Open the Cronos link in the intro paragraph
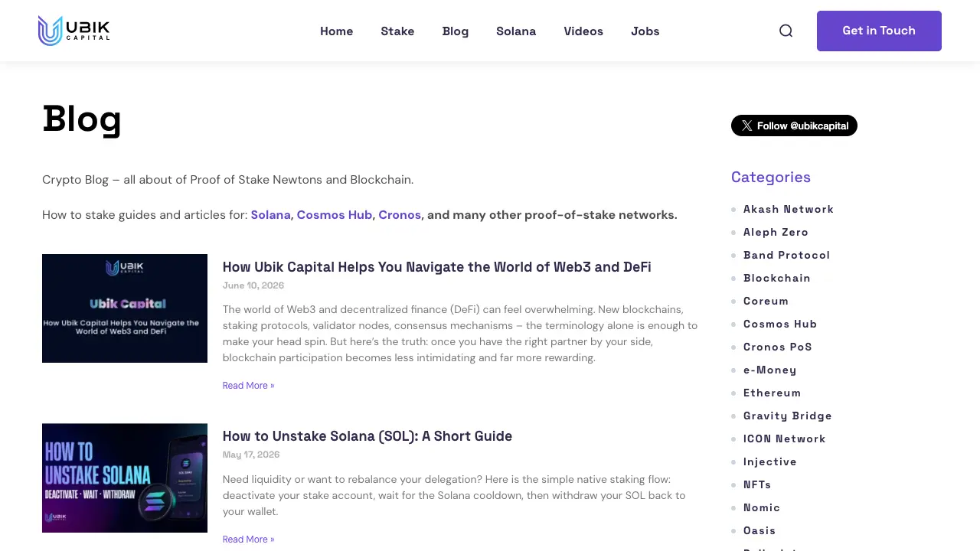This screenshot has width=980, height=551. click(x=400, y=215)
